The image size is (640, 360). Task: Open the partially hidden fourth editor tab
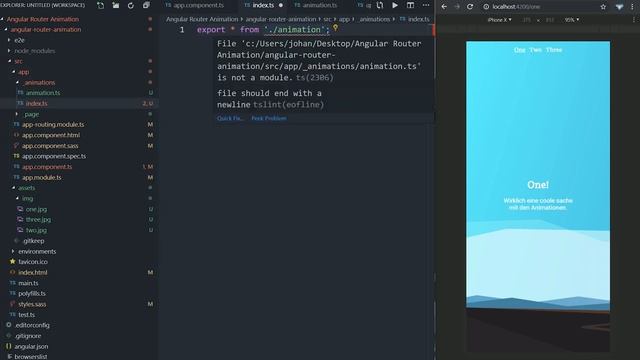(364, 5)
